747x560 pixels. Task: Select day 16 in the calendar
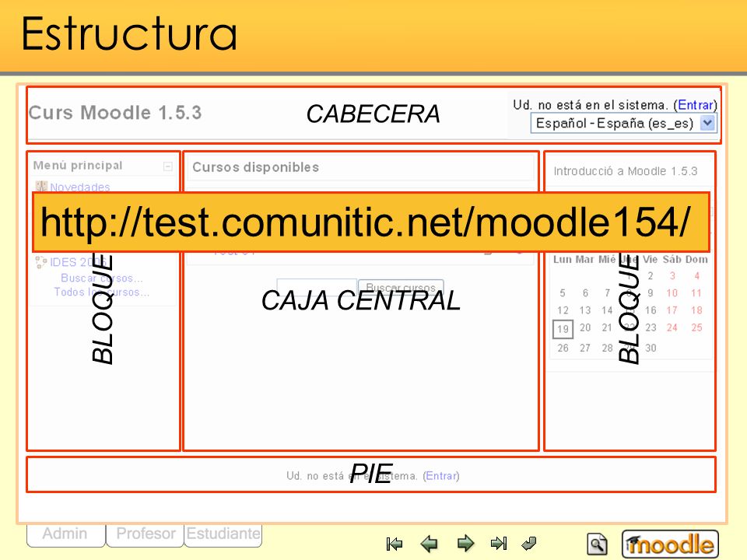pyautogui.click(x=651, y=310)
